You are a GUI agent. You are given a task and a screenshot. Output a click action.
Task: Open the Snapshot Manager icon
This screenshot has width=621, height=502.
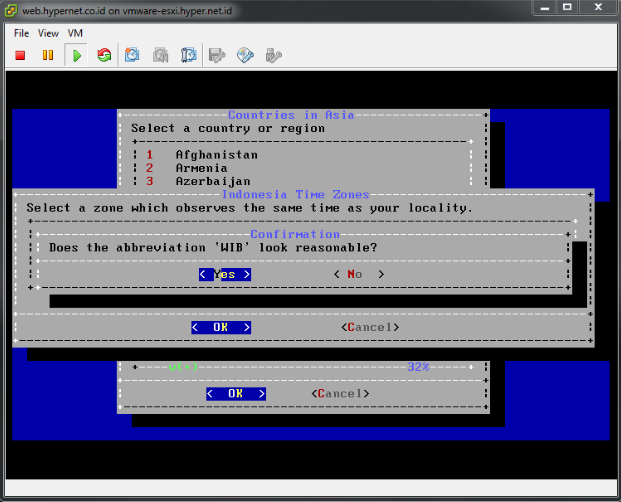point(189,55)
